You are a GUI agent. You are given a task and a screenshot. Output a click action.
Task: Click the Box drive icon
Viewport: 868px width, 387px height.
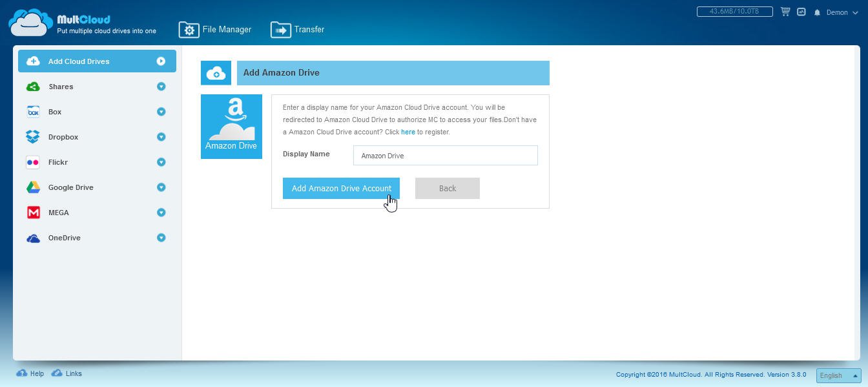pos(33,112)
